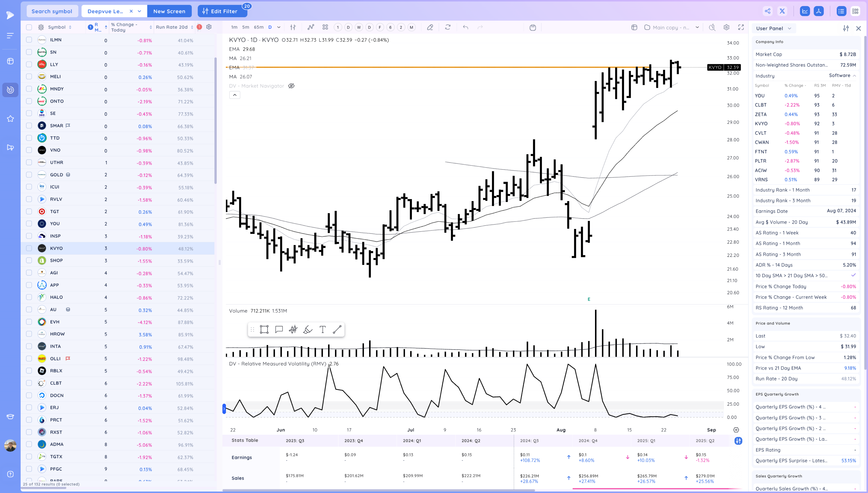Click the refresh chart icon

click(x=447, y=27)
